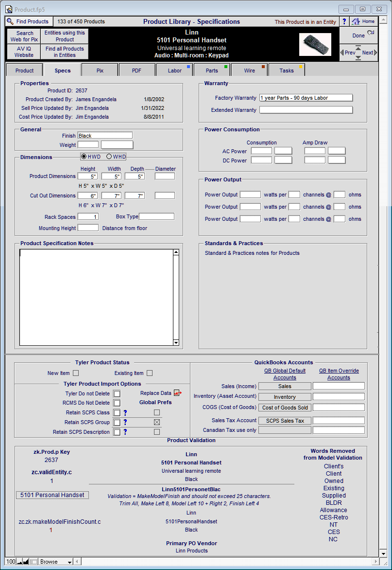The height and width of the screenshot is (570, 392).
Task: Click the 5101 Personal Handset validation button
Action: [x=52, y=495]
